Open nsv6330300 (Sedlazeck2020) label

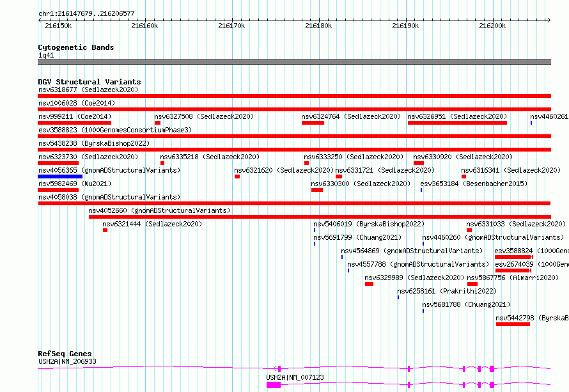point(361,184)
